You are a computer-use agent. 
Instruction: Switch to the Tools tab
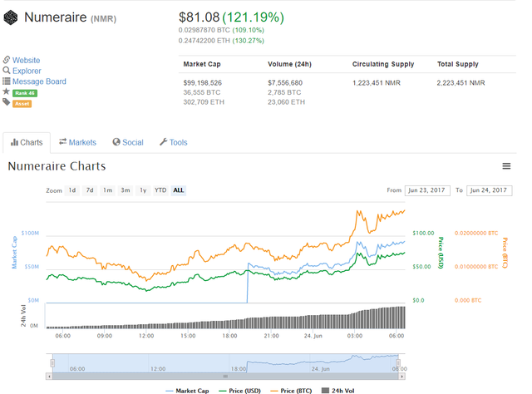(x=174, y=142)
